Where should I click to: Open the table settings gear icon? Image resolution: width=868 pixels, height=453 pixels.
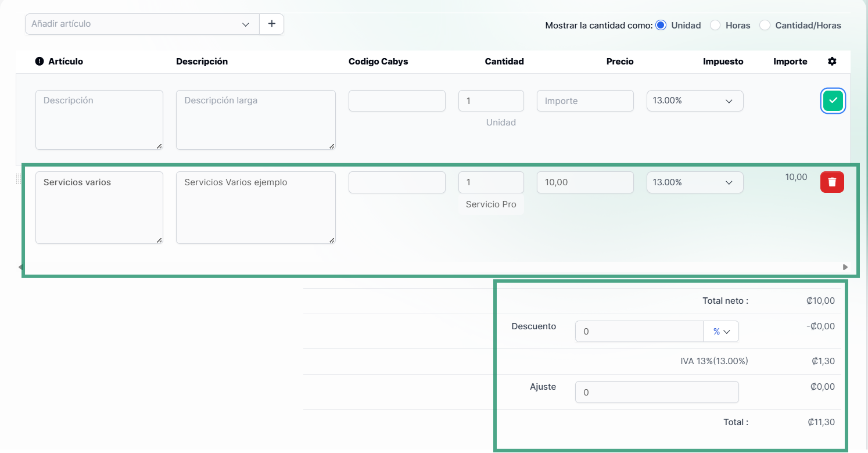[832, 62]
